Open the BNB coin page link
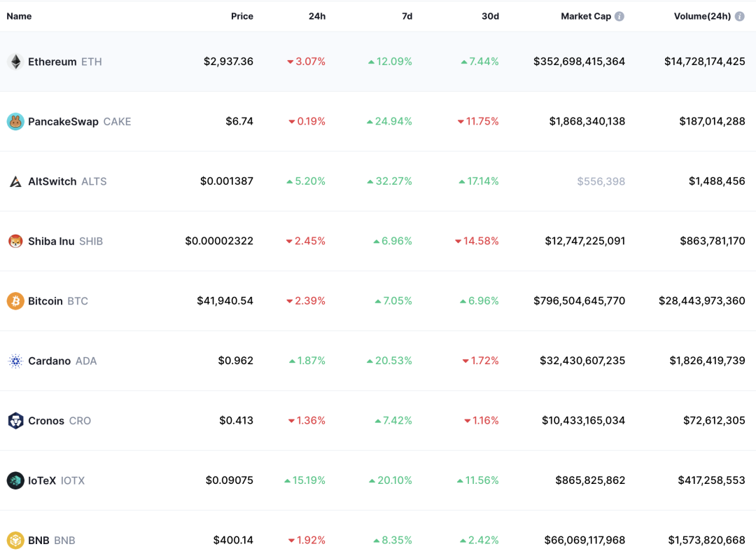The image size is (756, 556). tap(38, 540)
